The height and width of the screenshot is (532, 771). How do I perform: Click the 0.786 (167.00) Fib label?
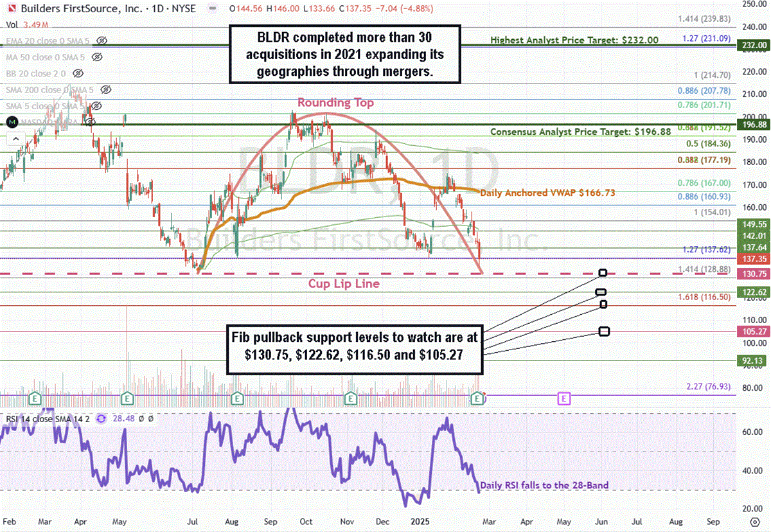(705, 182)
